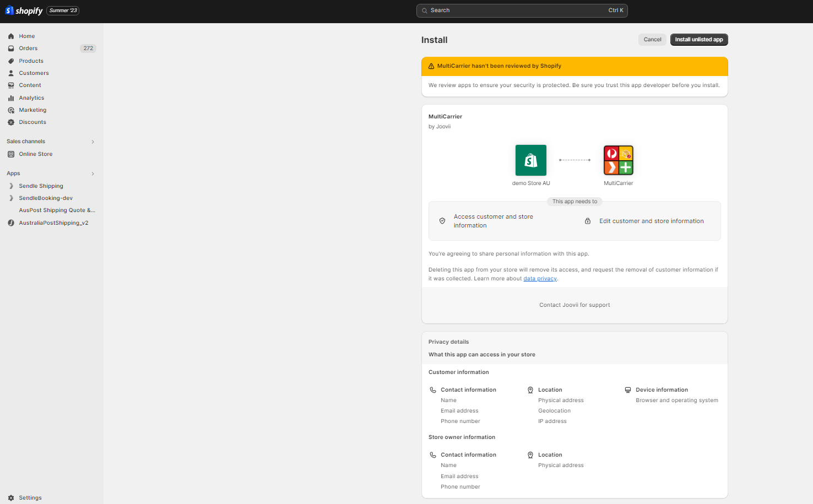Open the Discounts section
This screenshot has width=813, height=504.
pos(31,122)
